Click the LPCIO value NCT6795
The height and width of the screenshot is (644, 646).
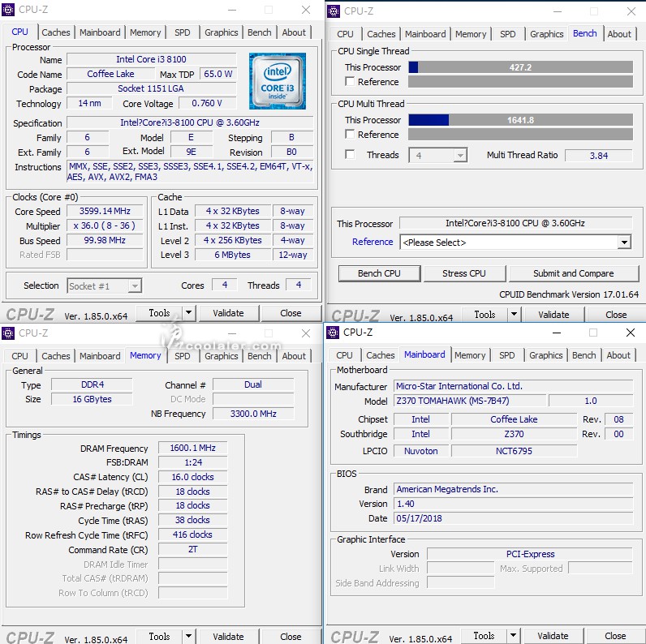pyautogui.click(x=515, y=451)
